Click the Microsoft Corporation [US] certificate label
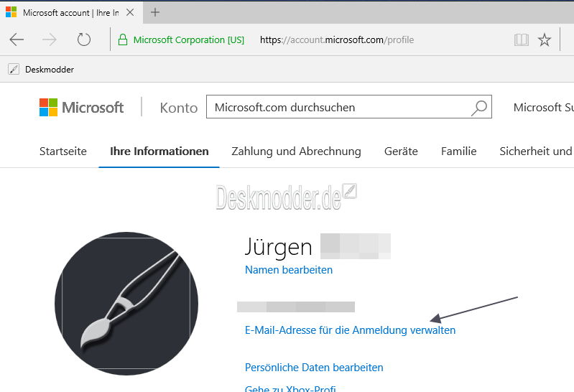This screenshot has height=392, width=574. click(x=188, y=40)
